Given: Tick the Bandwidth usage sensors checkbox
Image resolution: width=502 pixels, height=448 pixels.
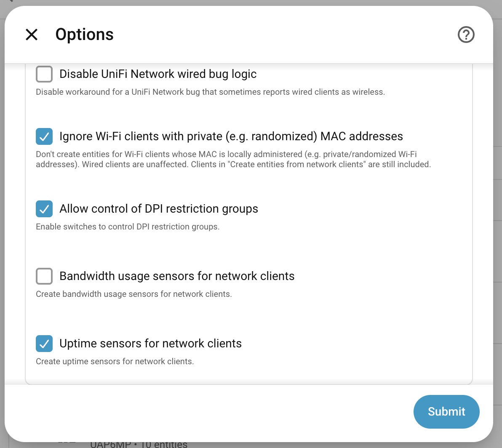Looking at the screenshot, I should (x=44, y=276).
